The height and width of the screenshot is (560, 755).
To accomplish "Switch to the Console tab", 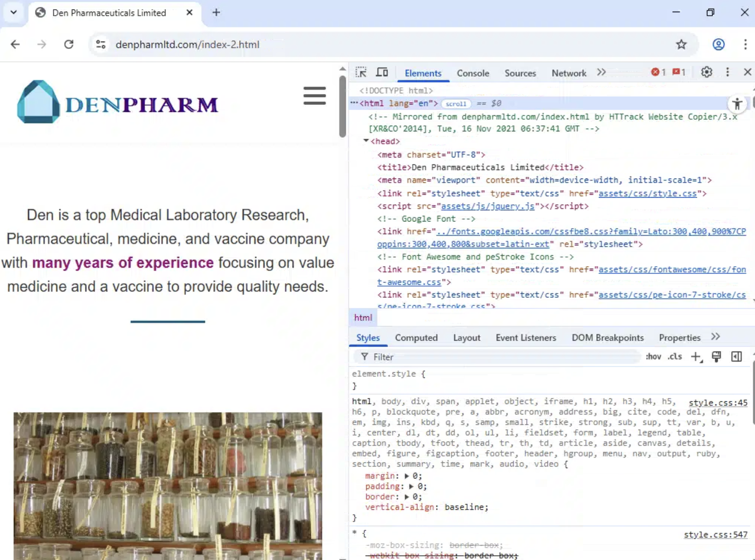I will (473, 73).
